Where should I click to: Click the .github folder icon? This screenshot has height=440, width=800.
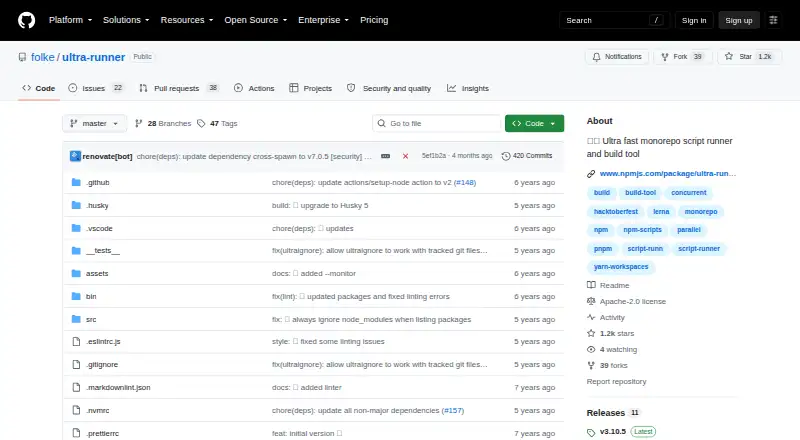coord(76,182)
